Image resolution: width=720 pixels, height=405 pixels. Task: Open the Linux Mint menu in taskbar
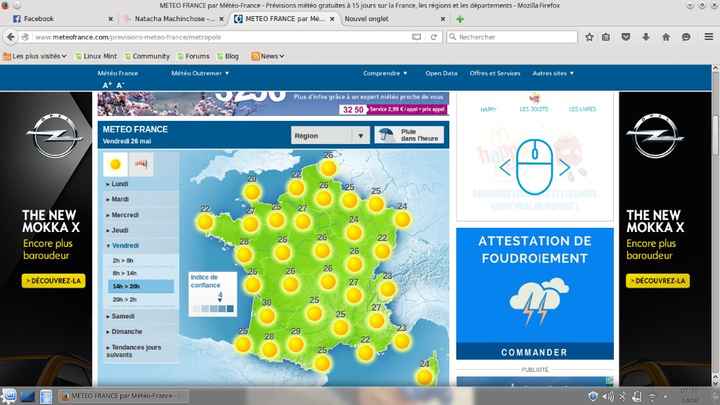pos(9,396)
